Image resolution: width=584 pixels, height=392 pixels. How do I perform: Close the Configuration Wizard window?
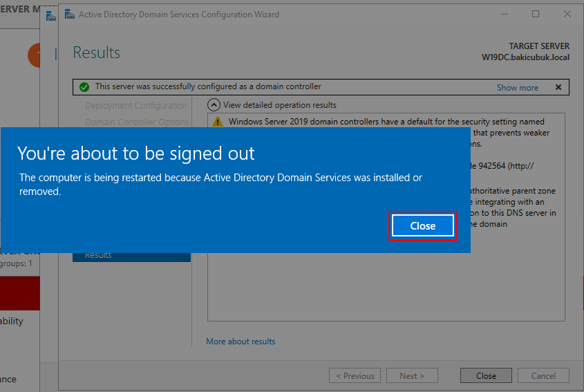pos(567,14)
